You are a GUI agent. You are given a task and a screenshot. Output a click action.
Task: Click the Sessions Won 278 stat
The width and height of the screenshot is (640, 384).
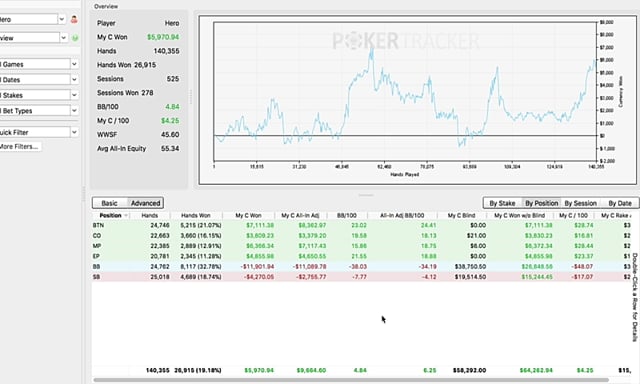click(125, 93)
